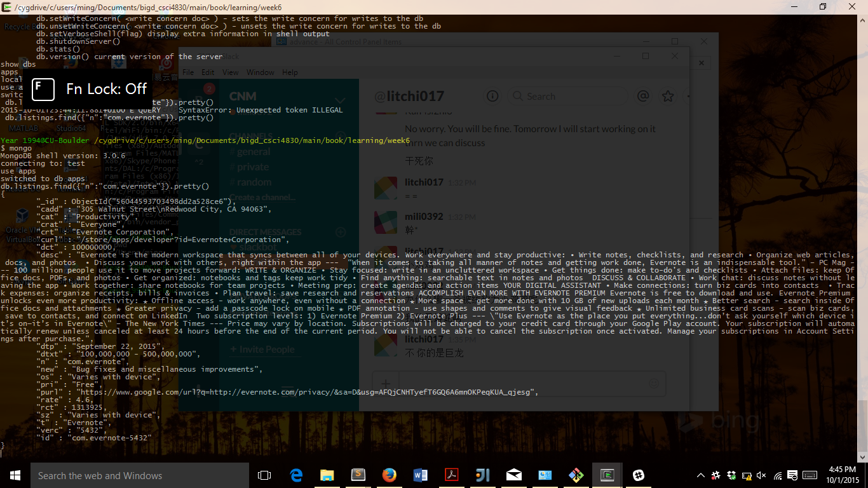
Task: Open Microsoft Word from taskbar
Action: click(x=421, y=475)
